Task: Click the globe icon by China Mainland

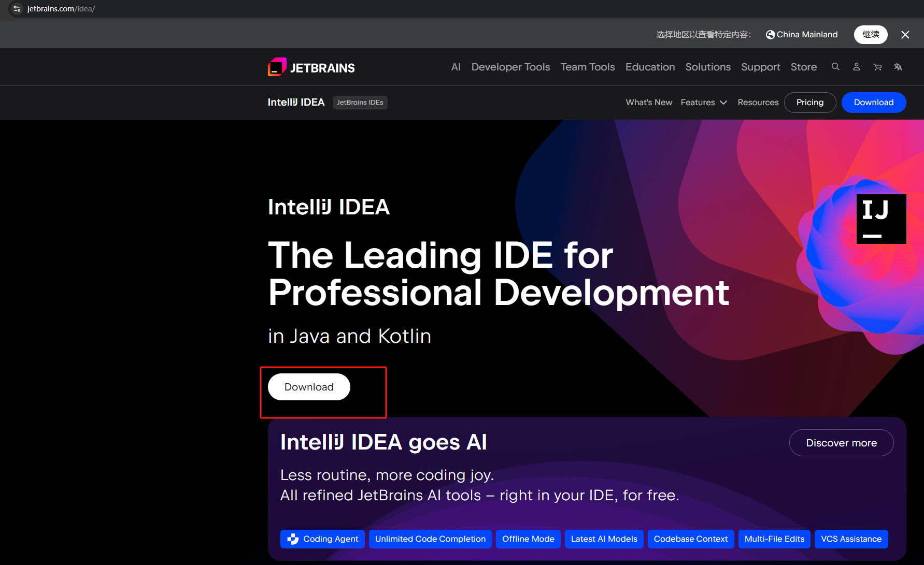Action: click(x=770, y=35)
